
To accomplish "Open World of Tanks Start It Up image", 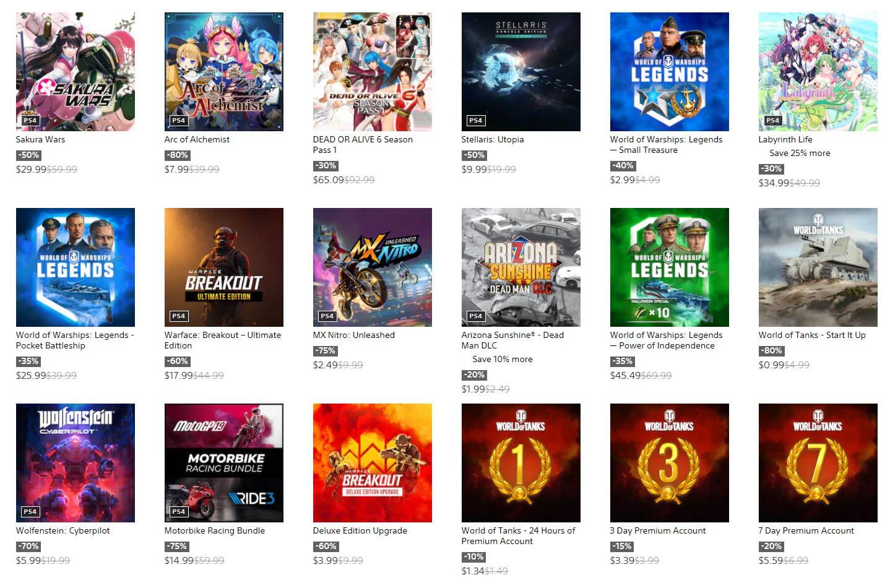I will point(818,267).
